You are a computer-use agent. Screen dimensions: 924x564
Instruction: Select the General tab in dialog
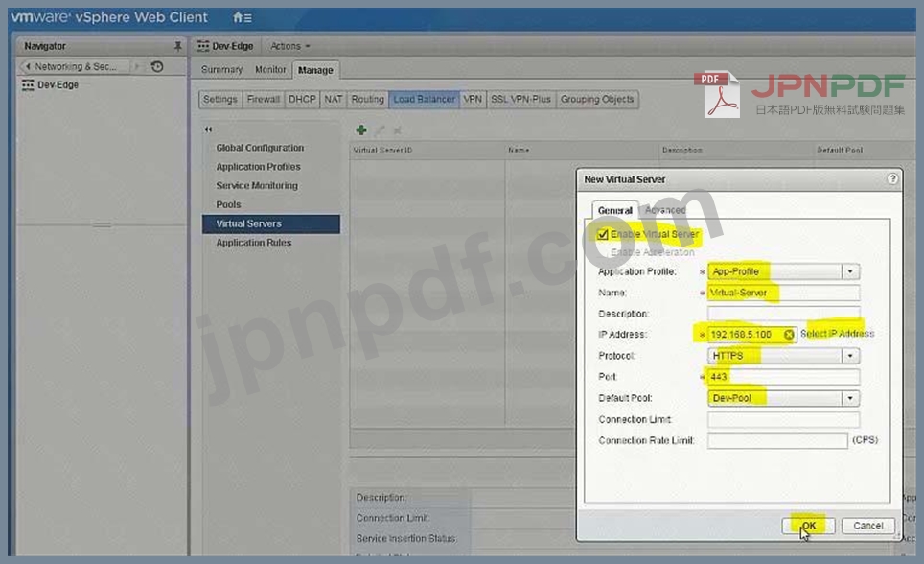click(x=614, y=210)
